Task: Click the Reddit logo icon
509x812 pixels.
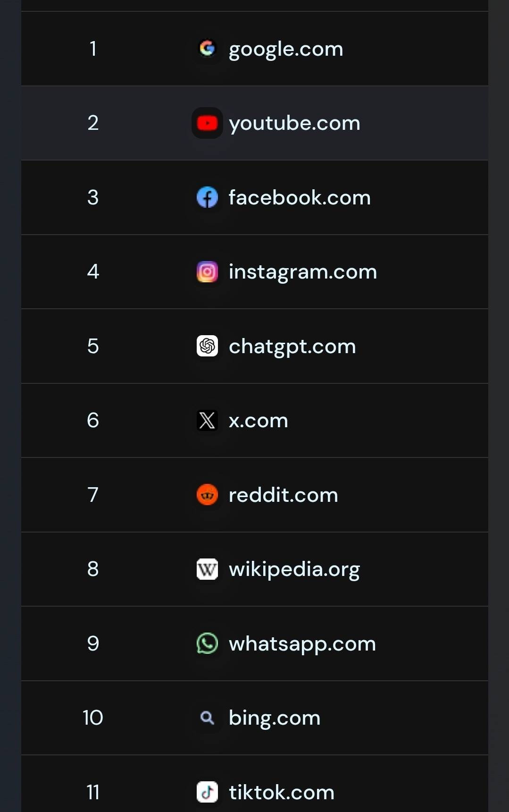Action: pyautogui.click(x=207, y=495)
